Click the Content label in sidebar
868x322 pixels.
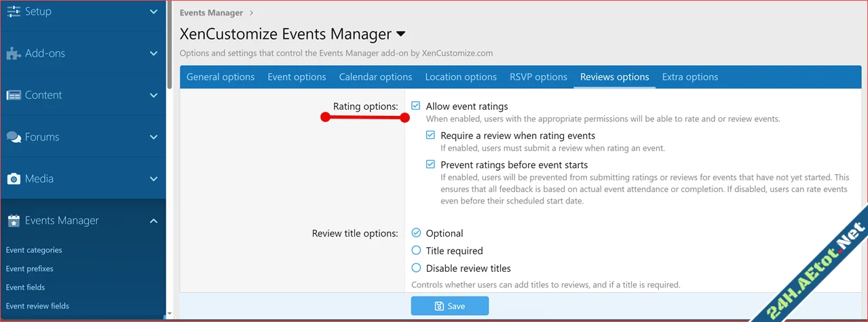click(43, 96)
